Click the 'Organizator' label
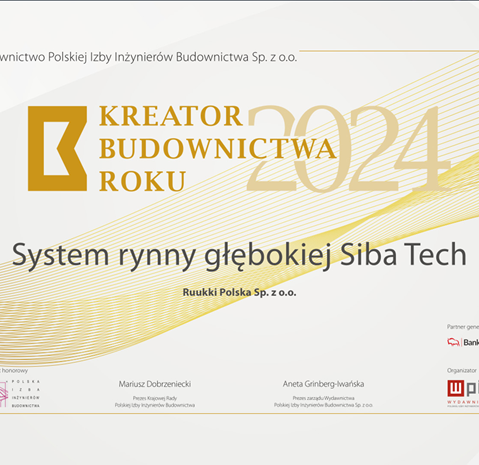The height and width of the screenshot is (465, 479). click(x=462, y=370)
